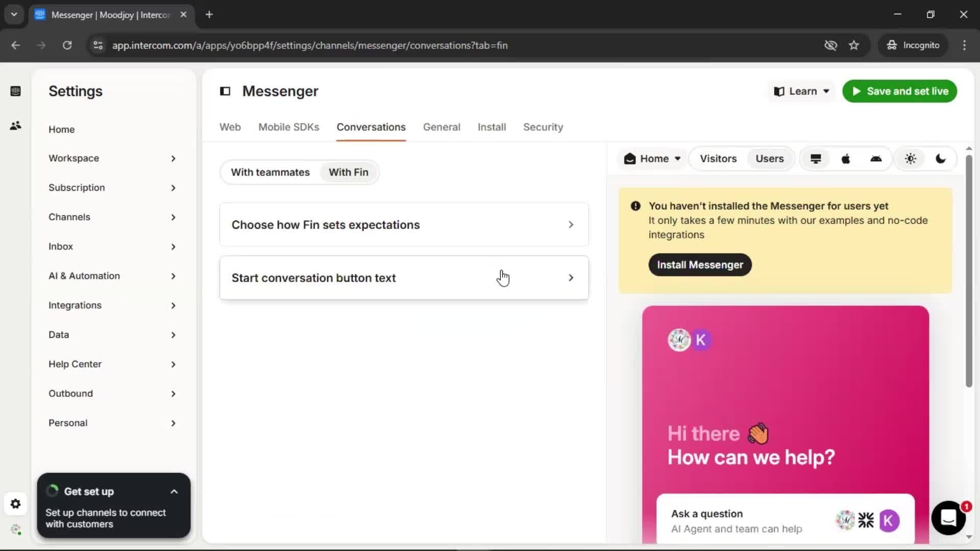Open the Home preview screen dropdown
980x551 pixels.
tap(652, 159)
